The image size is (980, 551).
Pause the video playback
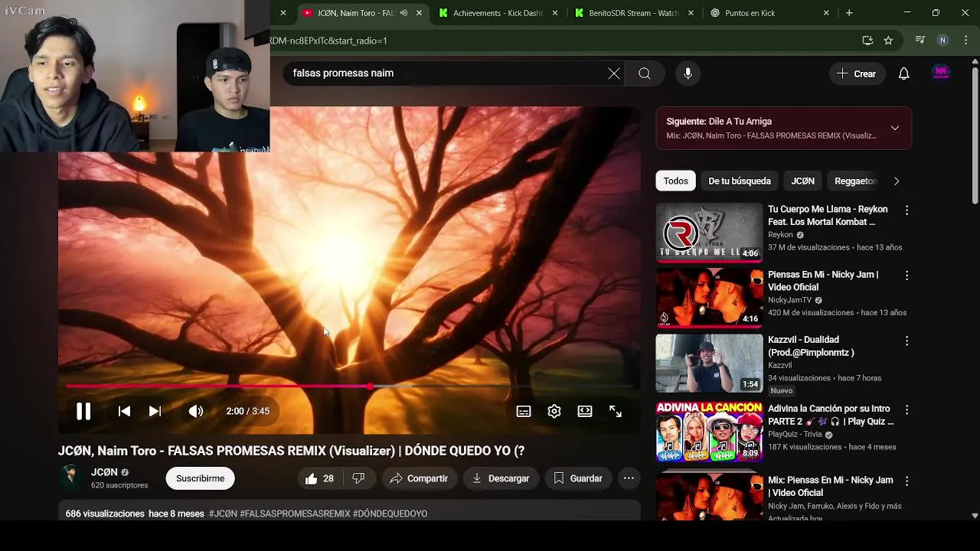pos(83,411)
